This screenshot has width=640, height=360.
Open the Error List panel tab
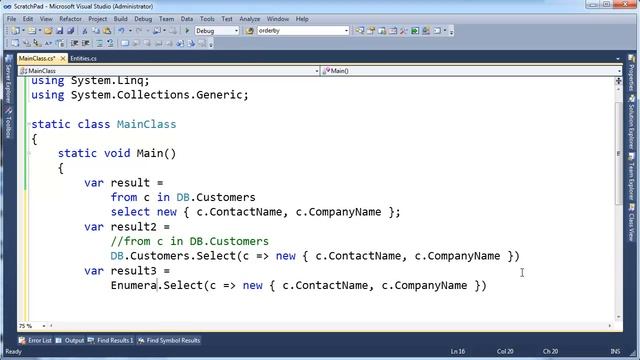[36, 340]
